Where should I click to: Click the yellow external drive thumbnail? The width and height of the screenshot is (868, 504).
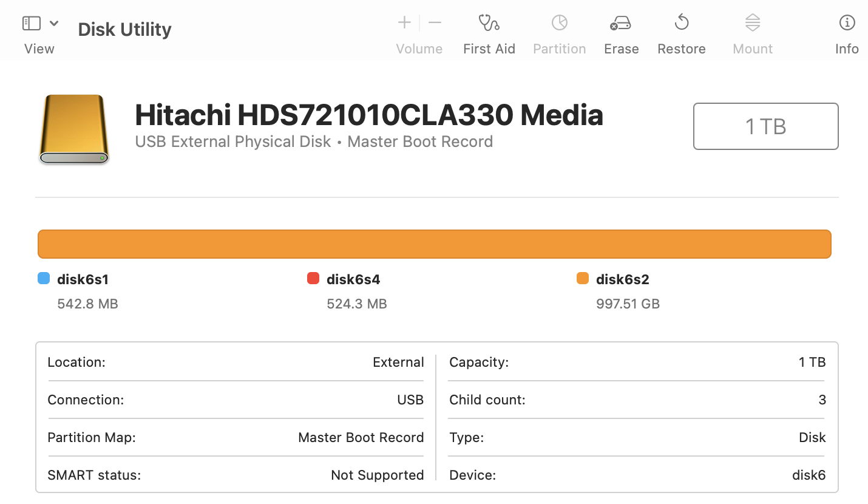74,129
